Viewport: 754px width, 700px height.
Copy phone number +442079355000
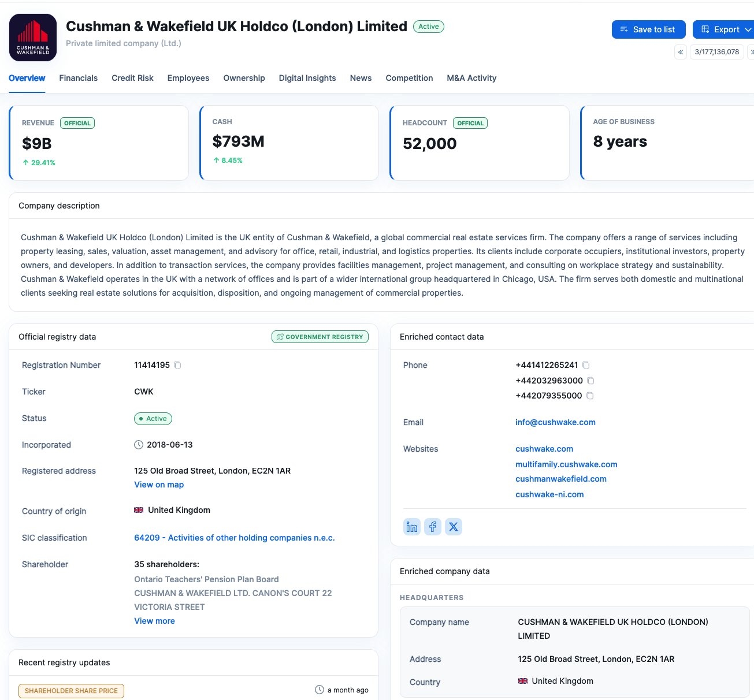[590, 396]
